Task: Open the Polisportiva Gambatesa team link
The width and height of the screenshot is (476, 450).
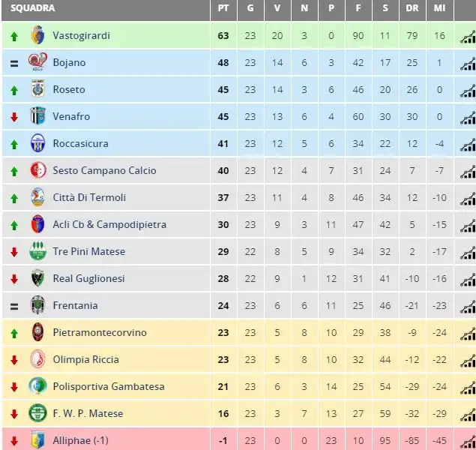Action: pyautogui.click(x=109, y=386)
